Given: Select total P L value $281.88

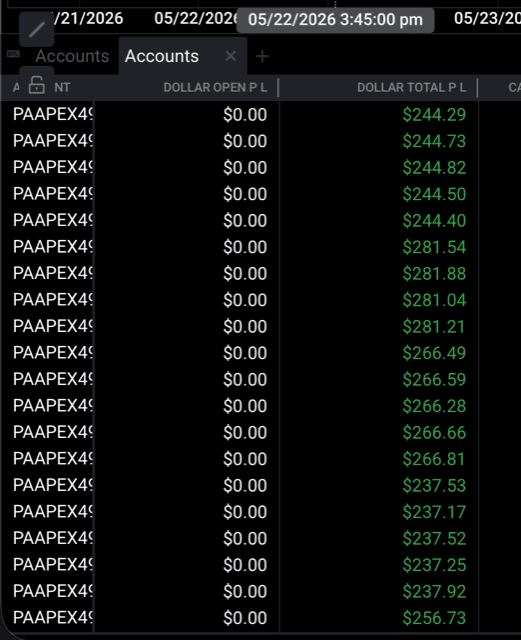Looking at the screenshot, I should (x=434, y=273).
